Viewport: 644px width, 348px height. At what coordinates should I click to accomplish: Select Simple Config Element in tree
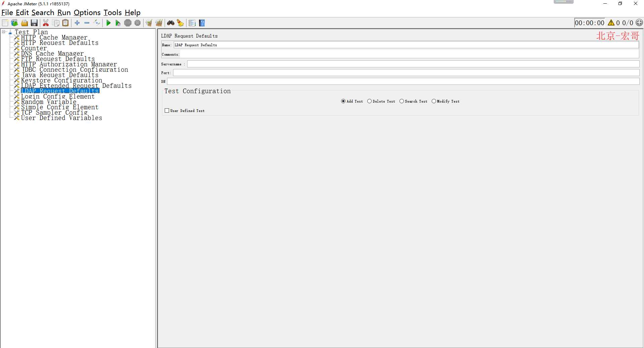pyautogui.click(x=60, y=107)
